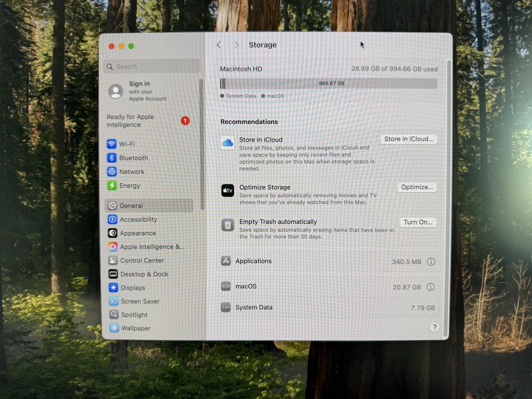
Task: Click the '340.5 MB' size value
Action: [406, 262]
